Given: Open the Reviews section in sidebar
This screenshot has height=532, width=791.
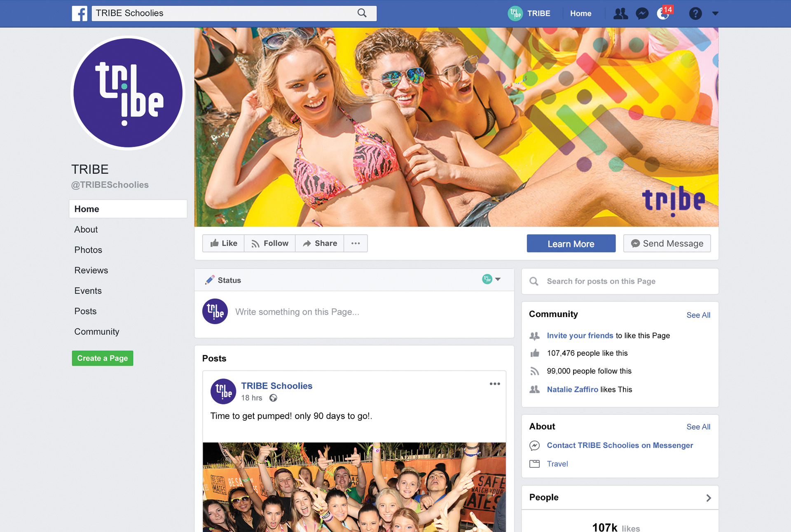Looking at the screenshot, I should click(91, 270).
